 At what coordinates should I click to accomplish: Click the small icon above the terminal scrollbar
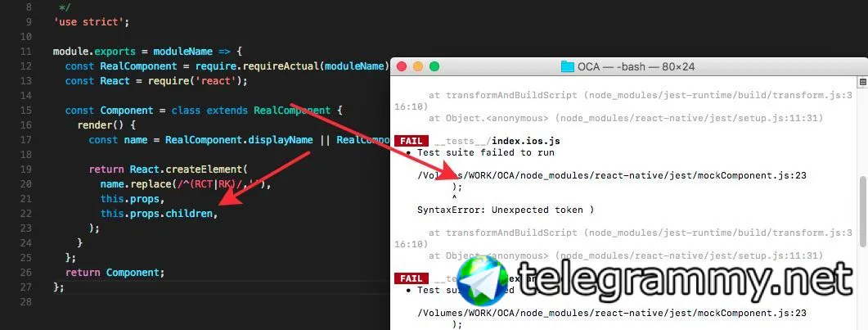tap(863, 82)
